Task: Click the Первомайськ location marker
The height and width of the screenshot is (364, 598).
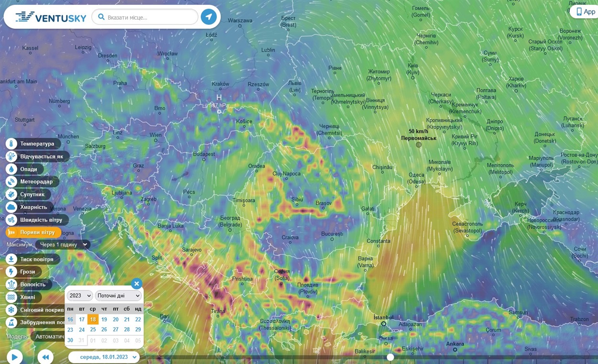Action: pos(419,144)
